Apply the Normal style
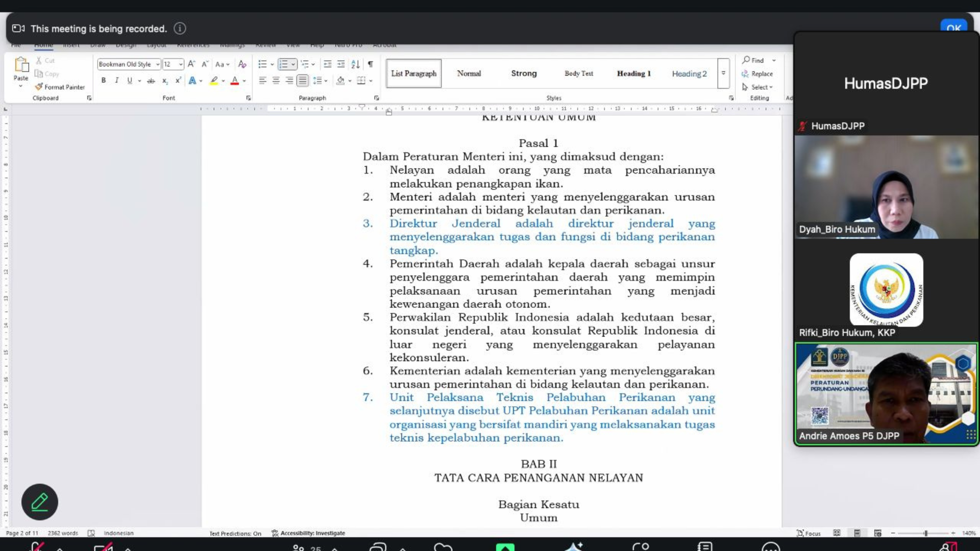The width and height of the screenshot is (980, 551). pos(469,73)
